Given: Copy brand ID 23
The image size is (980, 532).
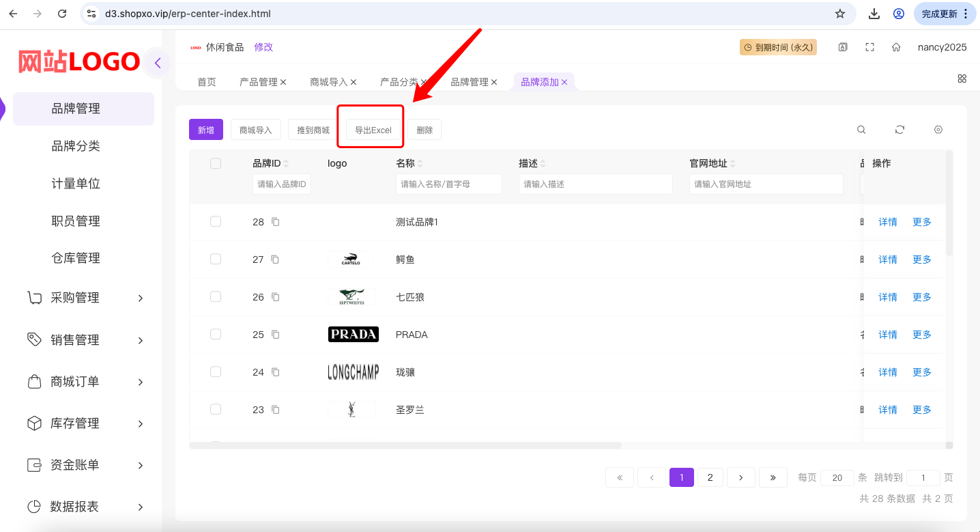Looking at the screenshot, I should tap(276, 410).
